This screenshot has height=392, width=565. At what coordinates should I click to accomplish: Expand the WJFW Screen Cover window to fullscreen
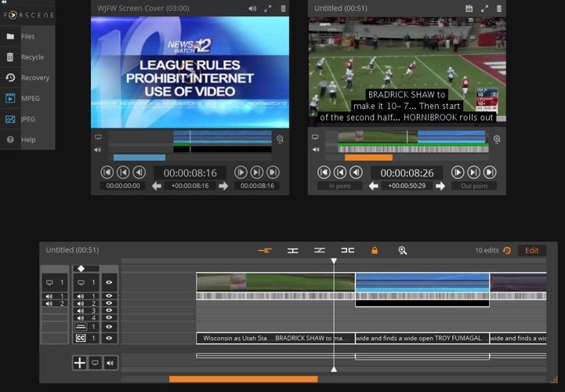coord(268,9)
